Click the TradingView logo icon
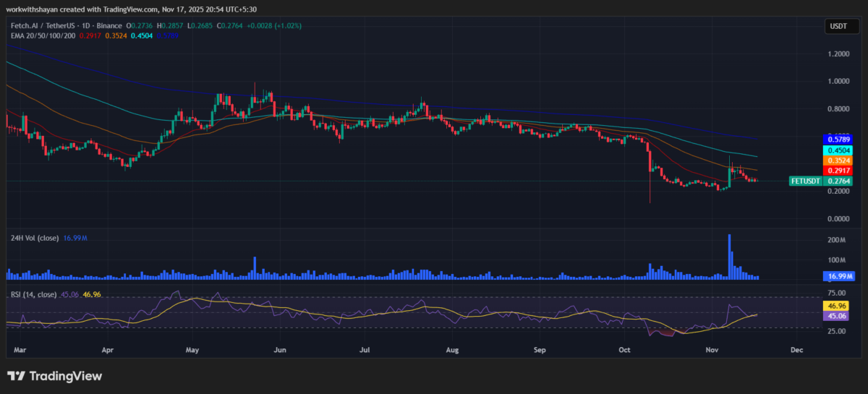This screenshot has width=868, height=394. point(16,376)
